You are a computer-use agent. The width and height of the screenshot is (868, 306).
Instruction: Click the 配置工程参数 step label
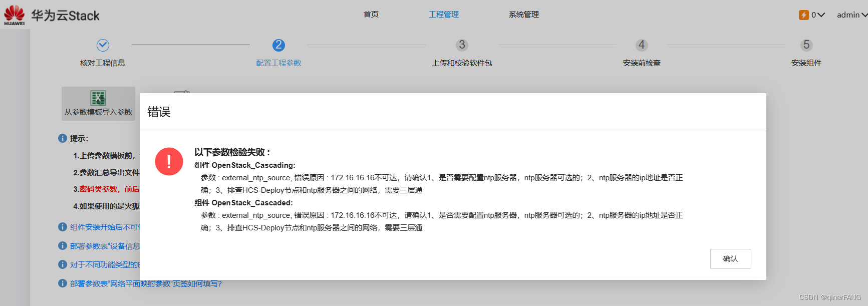[x=278, y=63]
